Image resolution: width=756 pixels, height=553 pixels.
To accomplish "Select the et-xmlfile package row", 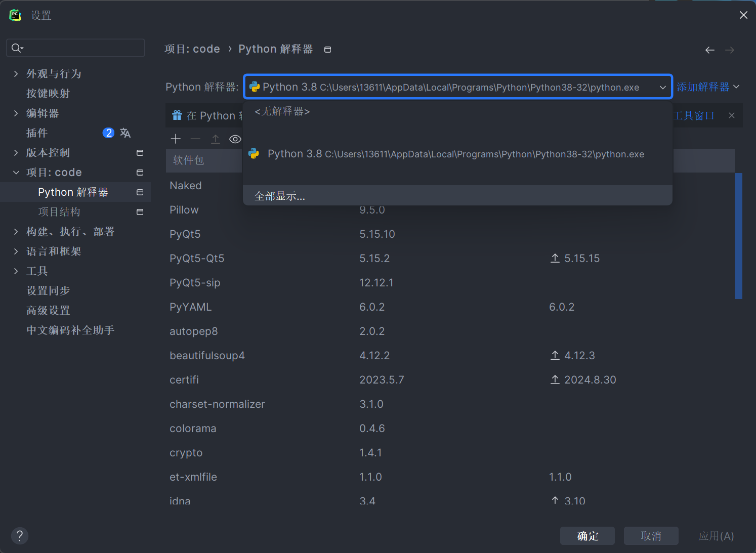I will 450,477.
